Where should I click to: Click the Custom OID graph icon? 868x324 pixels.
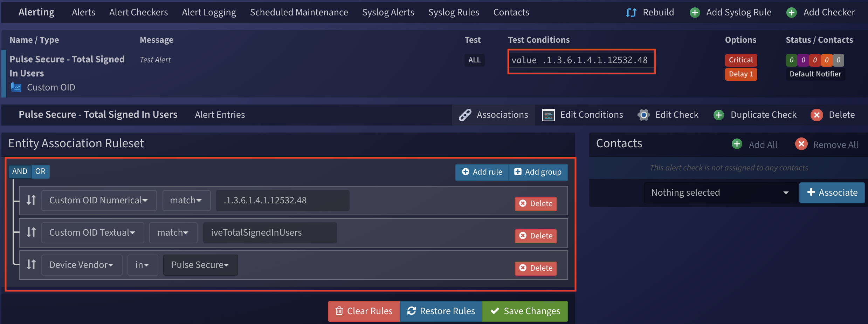point(16,87)
